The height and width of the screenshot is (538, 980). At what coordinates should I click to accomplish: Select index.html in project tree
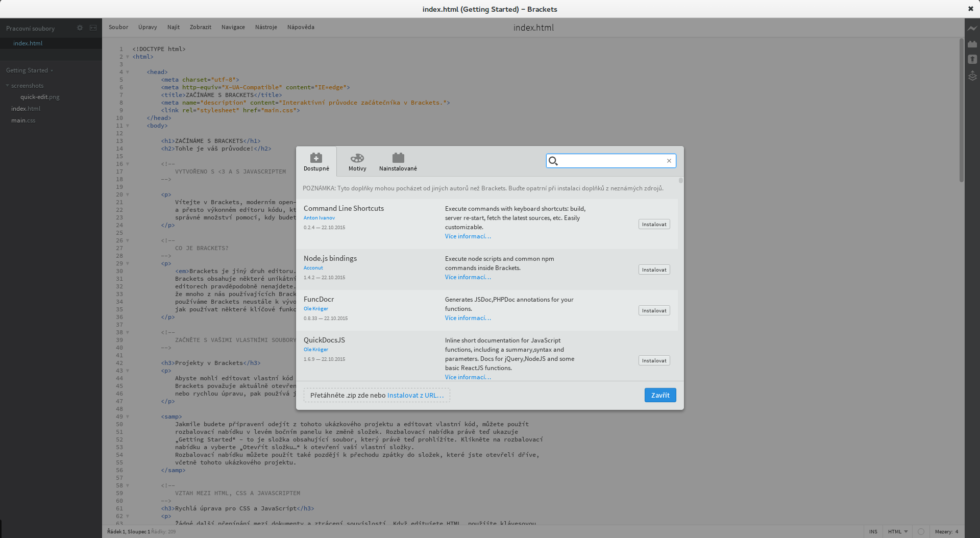(26, 109)
